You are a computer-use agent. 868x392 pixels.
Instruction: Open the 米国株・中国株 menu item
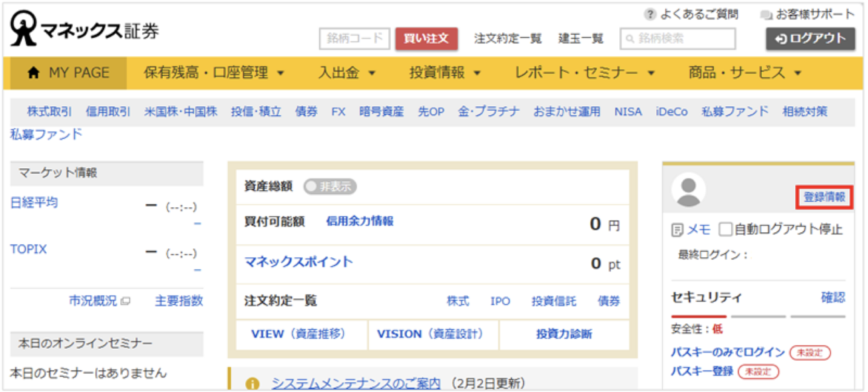point(181,112)
